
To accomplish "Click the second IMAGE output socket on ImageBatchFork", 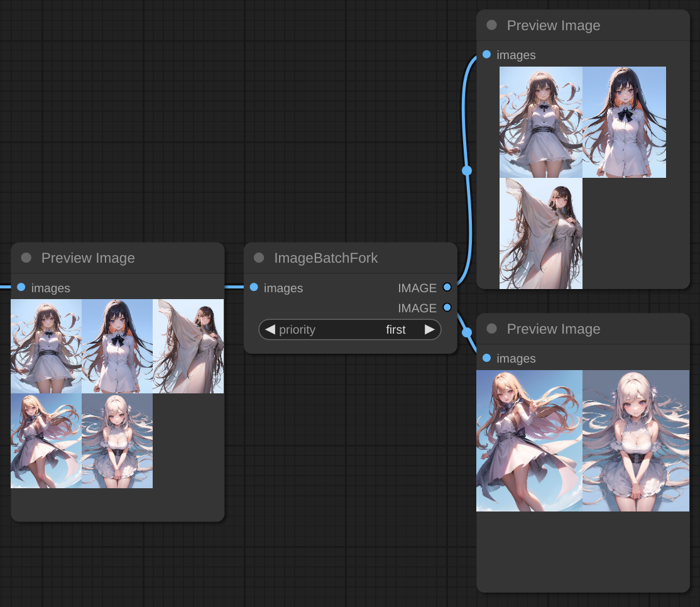I will 447,307.
